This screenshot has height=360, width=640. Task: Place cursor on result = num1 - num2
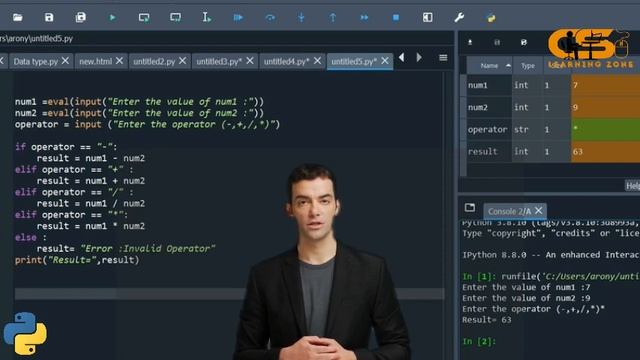91,158
